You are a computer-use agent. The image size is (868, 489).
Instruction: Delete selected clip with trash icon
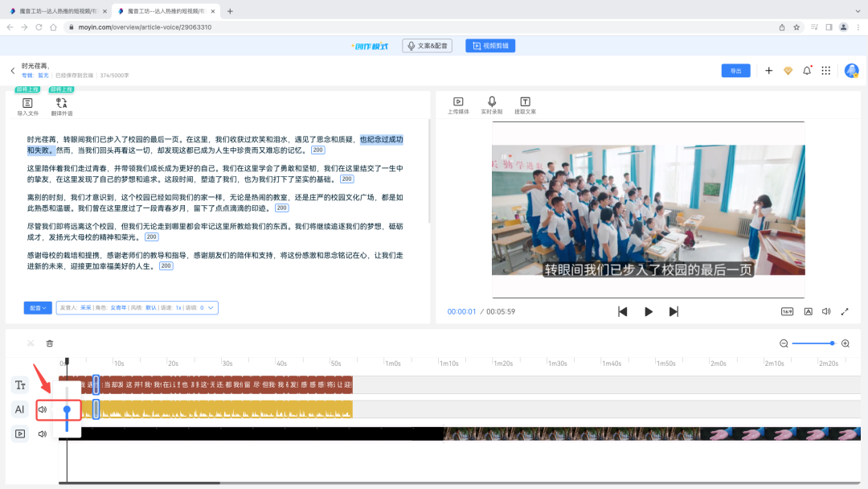pyautogui.click(x=49, y=343)
